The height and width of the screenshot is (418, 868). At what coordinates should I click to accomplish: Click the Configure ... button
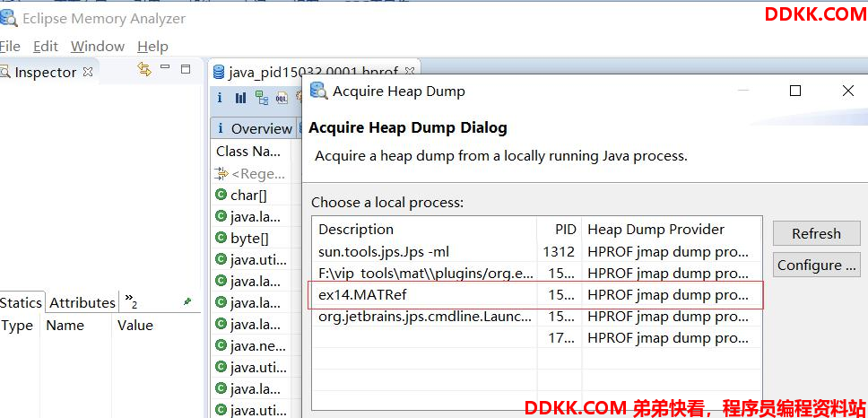817,266
